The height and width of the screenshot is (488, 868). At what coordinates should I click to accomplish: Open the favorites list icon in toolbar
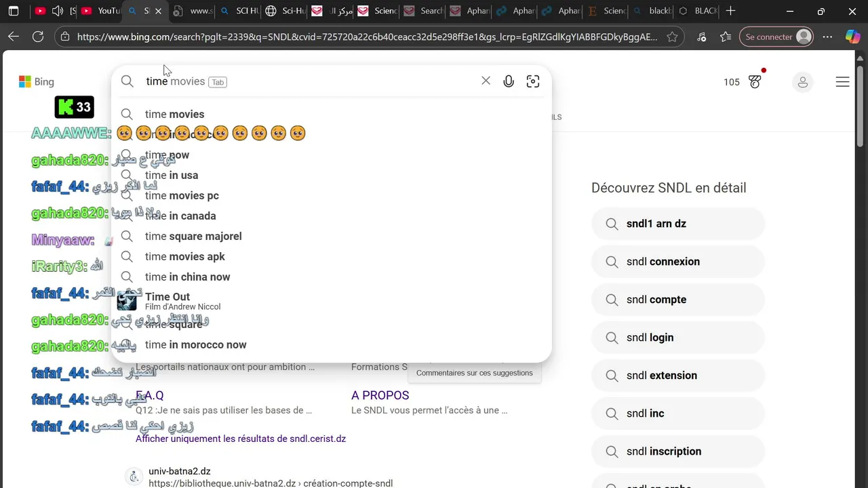coord(726,37)
